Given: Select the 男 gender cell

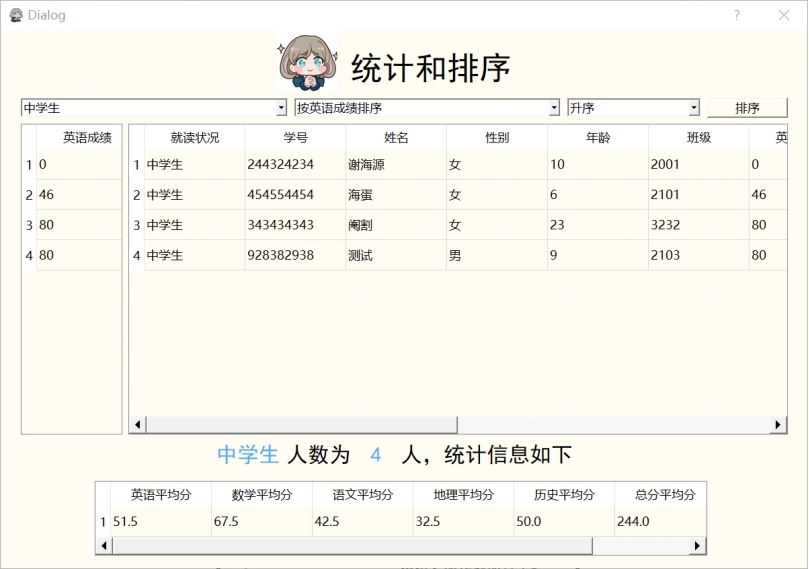Looking at the screenshot, I should click(x=497, y=255).
